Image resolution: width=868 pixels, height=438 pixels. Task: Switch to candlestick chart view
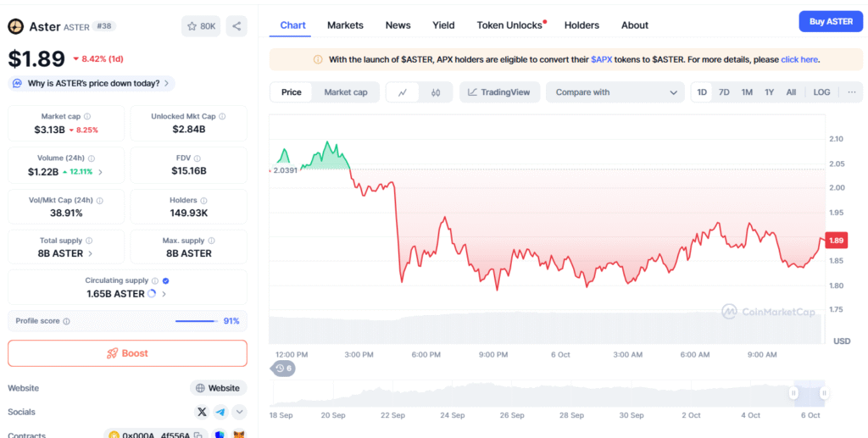point(436,92)
